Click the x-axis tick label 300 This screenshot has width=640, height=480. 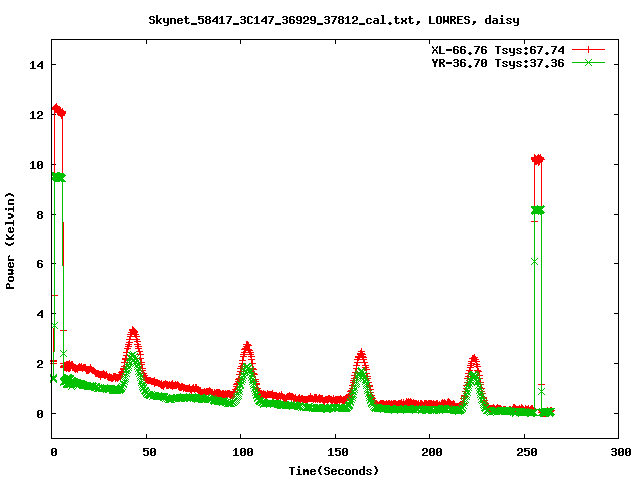621,452
